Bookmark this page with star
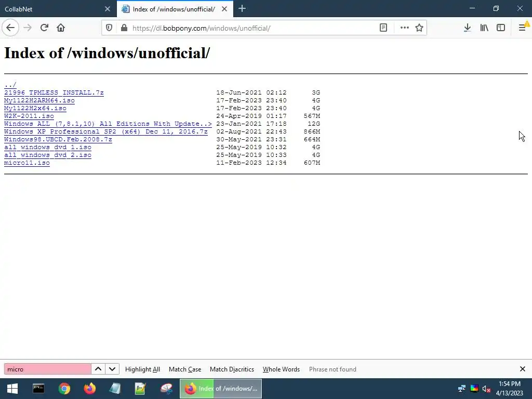Screen dimensions: 532x399 (419, 28)
